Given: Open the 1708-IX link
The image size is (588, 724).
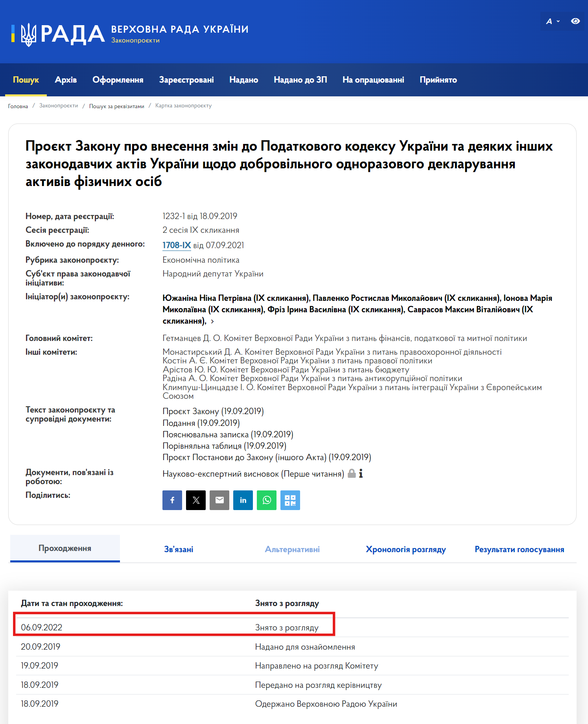Looking at the screenshot, I should pyautogui.click(x=177, y=245).
